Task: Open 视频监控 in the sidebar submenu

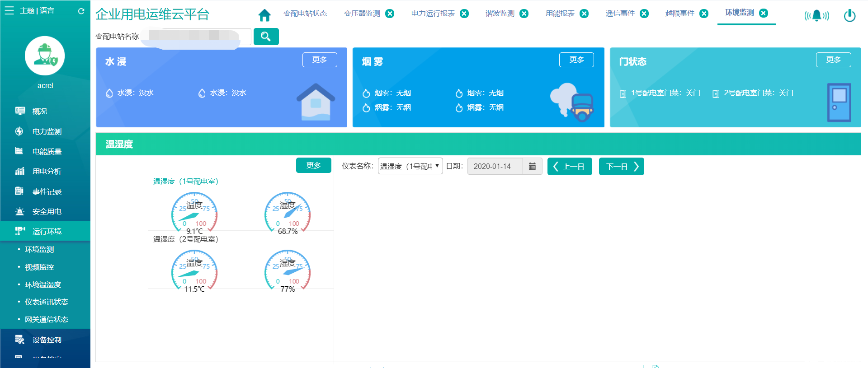Action: point(39,267)
